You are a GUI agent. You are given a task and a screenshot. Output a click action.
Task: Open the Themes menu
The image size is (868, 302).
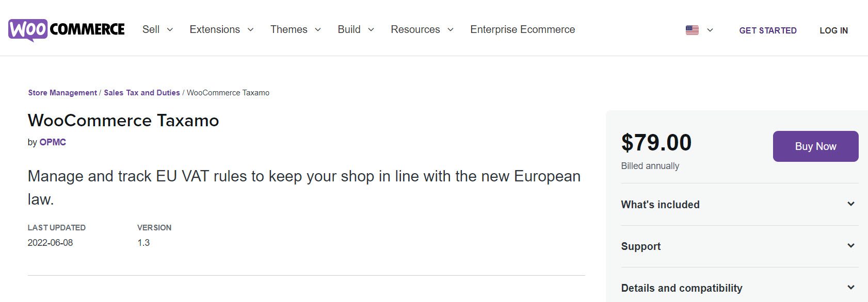(x=289, y=29)
